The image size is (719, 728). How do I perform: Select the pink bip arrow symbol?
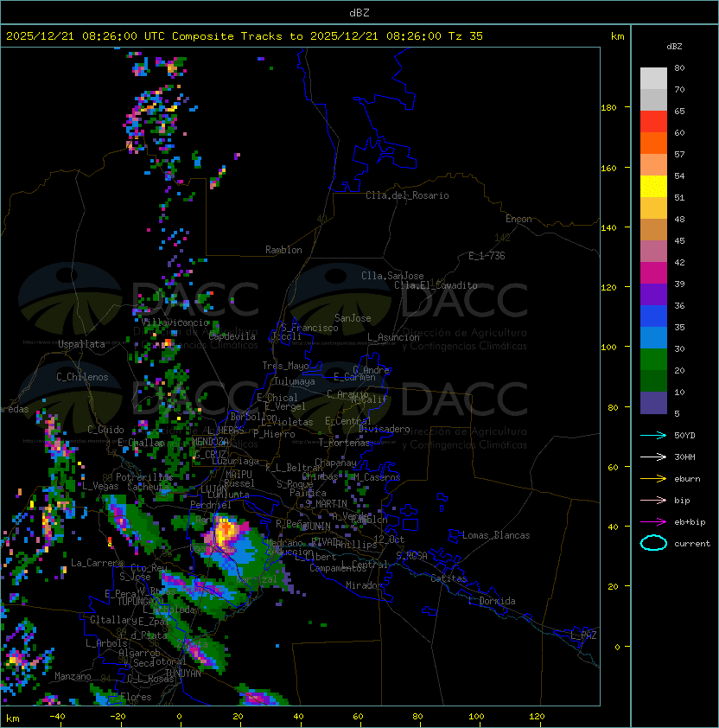tap(653, 500)
